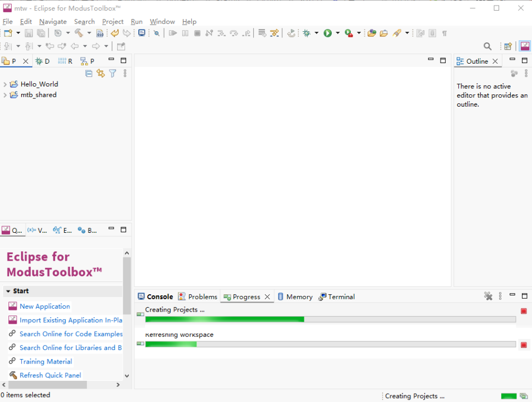Click Search Online for Code Examples link
The width and height of the screenshot is (532, 402).
click(x=71, y=334)
